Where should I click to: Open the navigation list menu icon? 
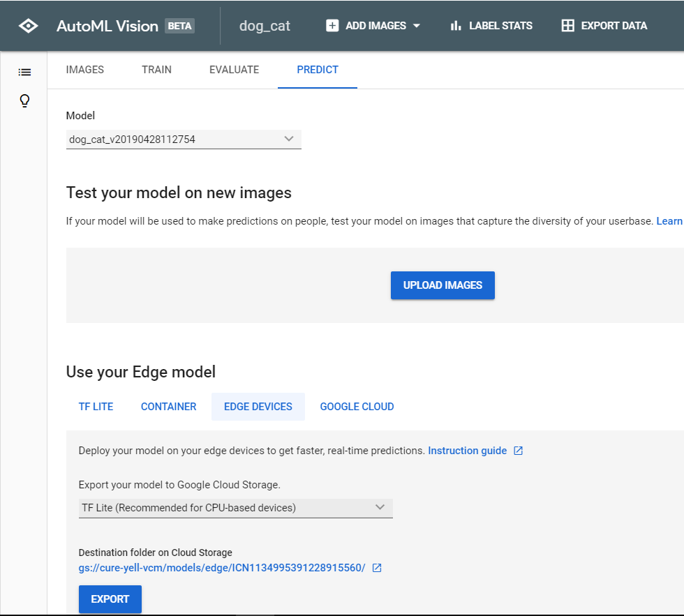tap(24, 72)
